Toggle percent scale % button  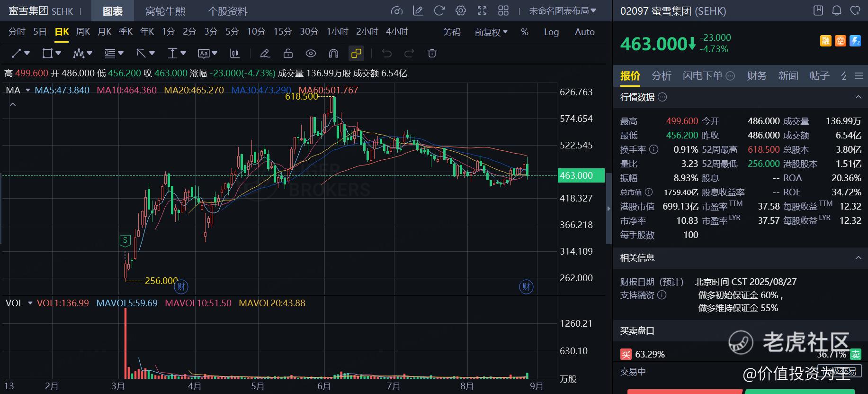(525, 32)
